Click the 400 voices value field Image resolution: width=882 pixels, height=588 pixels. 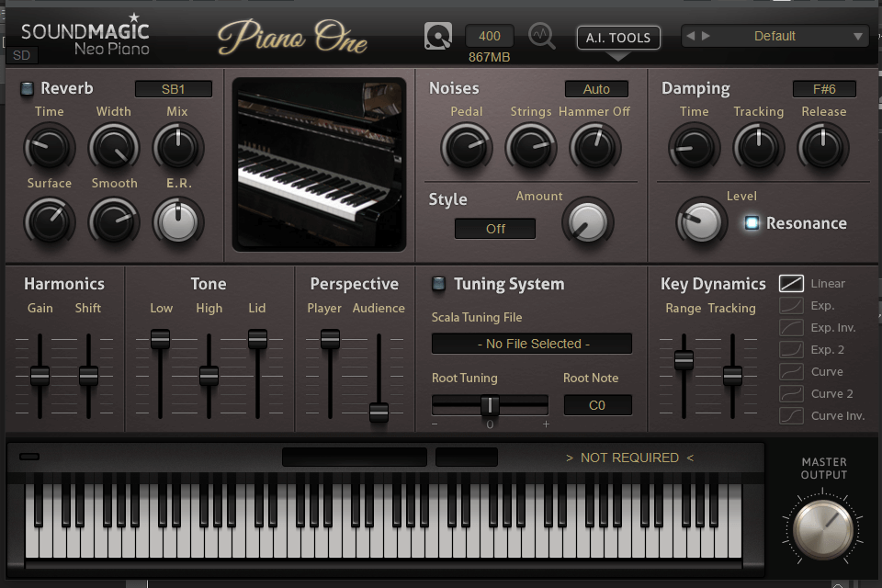click(490, 36)
